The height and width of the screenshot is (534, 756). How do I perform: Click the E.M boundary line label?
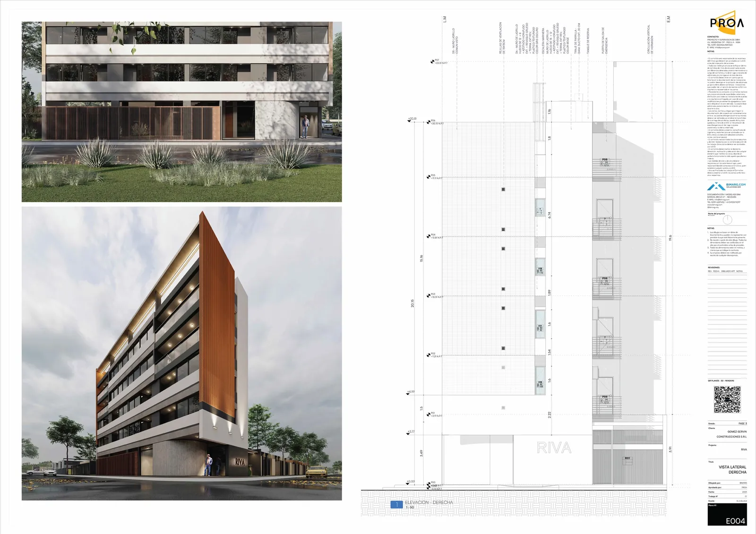point(668,19)
